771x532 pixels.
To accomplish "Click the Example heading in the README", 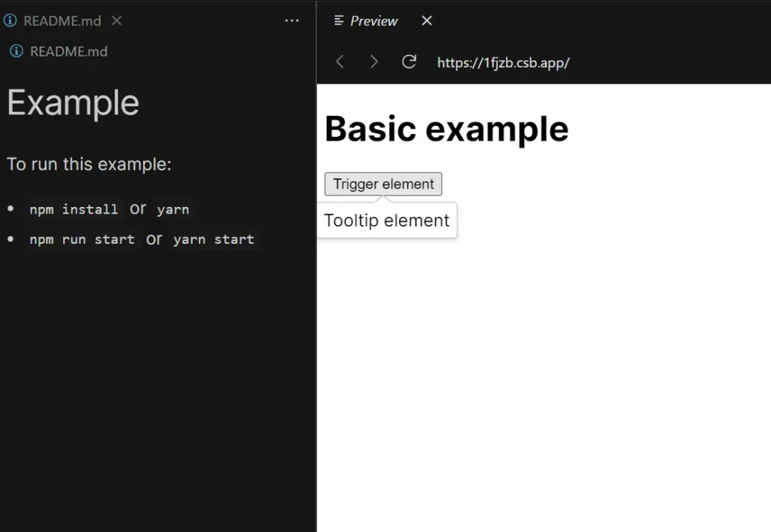I will [72, 103].
